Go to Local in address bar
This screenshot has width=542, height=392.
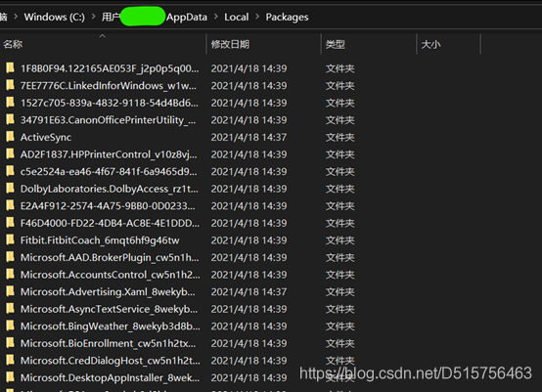pyautogui.click(x=237, y=17)
